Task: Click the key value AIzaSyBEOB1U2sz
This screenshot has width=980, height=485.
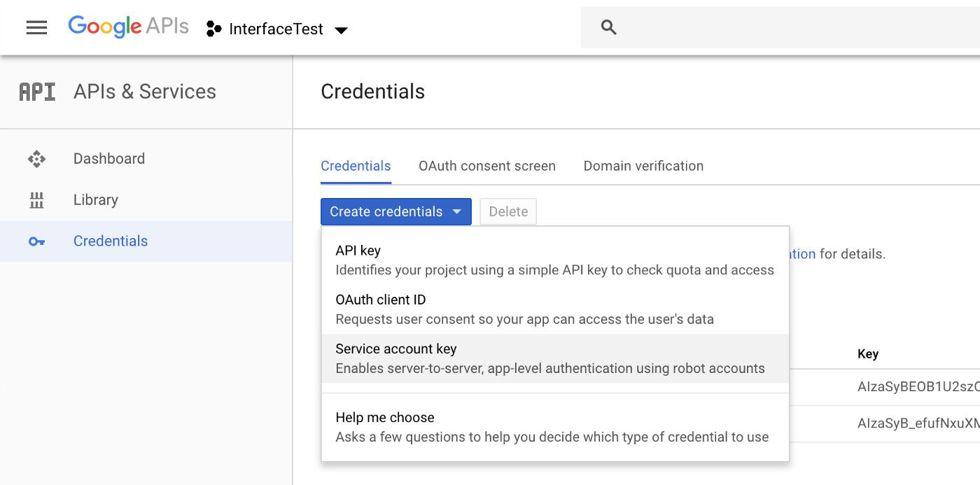Action: coord(918,387)
